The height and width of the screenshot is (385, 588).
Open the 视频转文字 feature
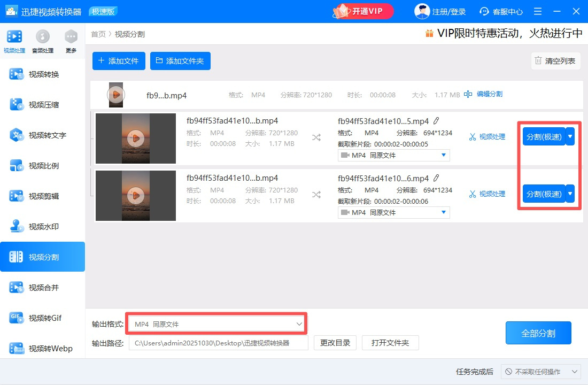coord(43,135)
